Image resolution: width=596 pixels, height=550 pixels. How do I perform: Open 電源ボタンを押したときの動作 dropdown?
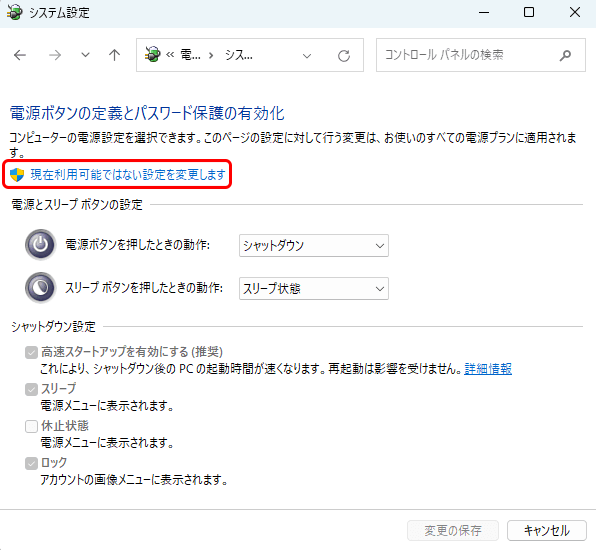[x=314, y=246]
